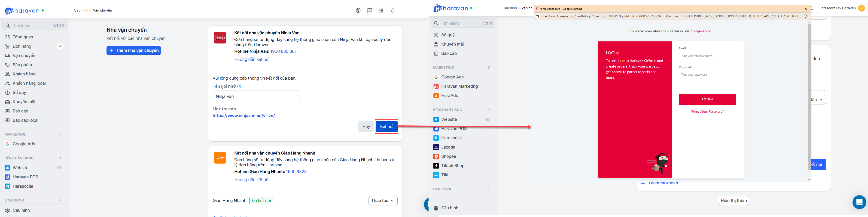Click the Tổng quan dashboard icon
Screen dimensions: 868x217
(x=7, y=37)
